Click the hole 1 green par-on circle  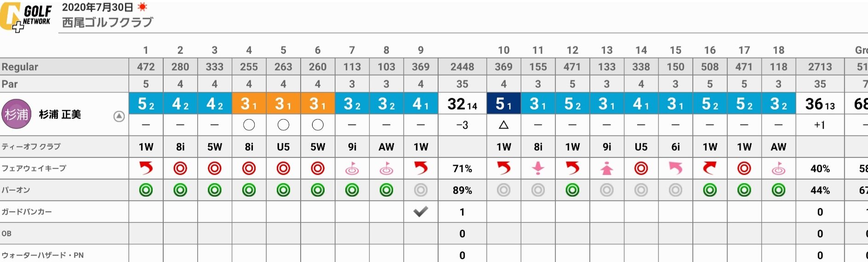[x=146, y=190]
